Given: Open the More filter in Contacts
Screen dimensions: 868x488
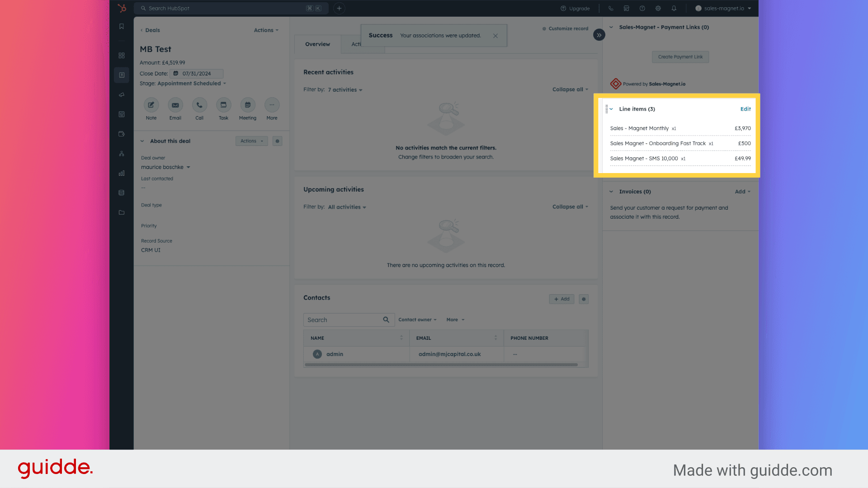Looking at the screenshot, I should tap(456, 320).
